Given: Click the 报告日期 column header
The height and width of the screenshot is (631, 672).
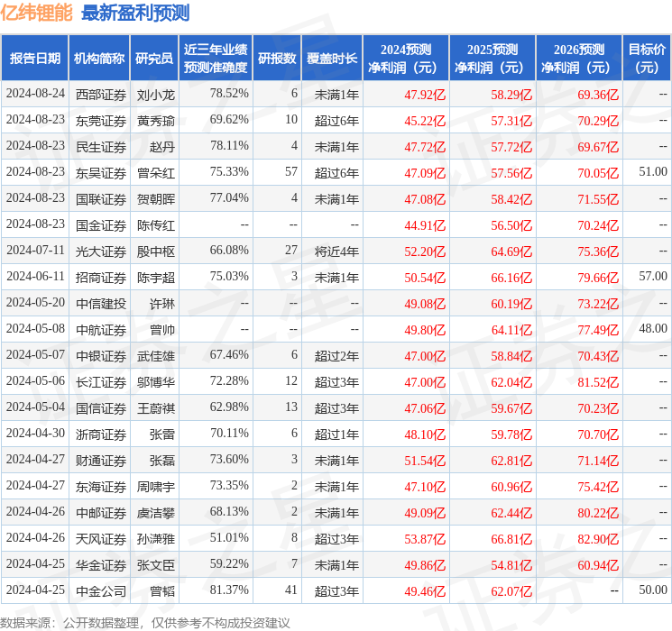Looking at the screenshot, I should [x=34, y=59].
